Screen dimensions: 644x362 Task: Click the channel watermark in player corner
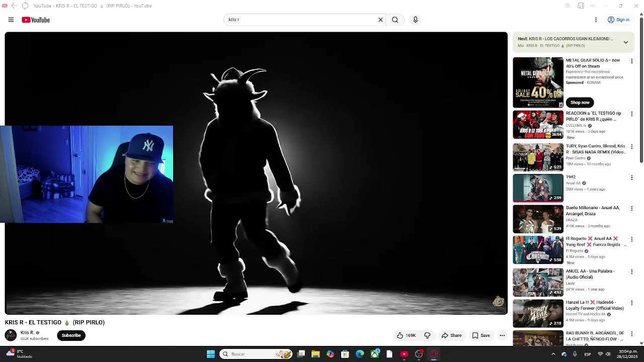pyautogui.click(x=498, y=301)
